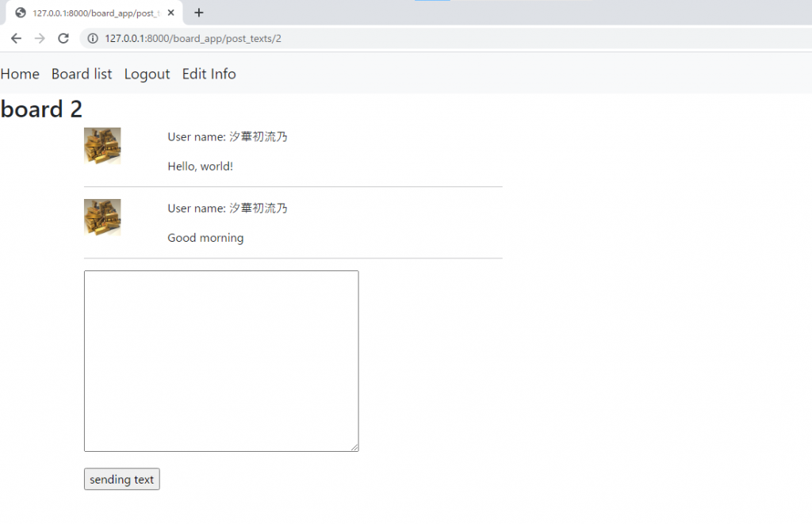The width and height of the screenshot is (812, 524).
Task: Logout using the navigation bar link
Action: pos(147,74)
